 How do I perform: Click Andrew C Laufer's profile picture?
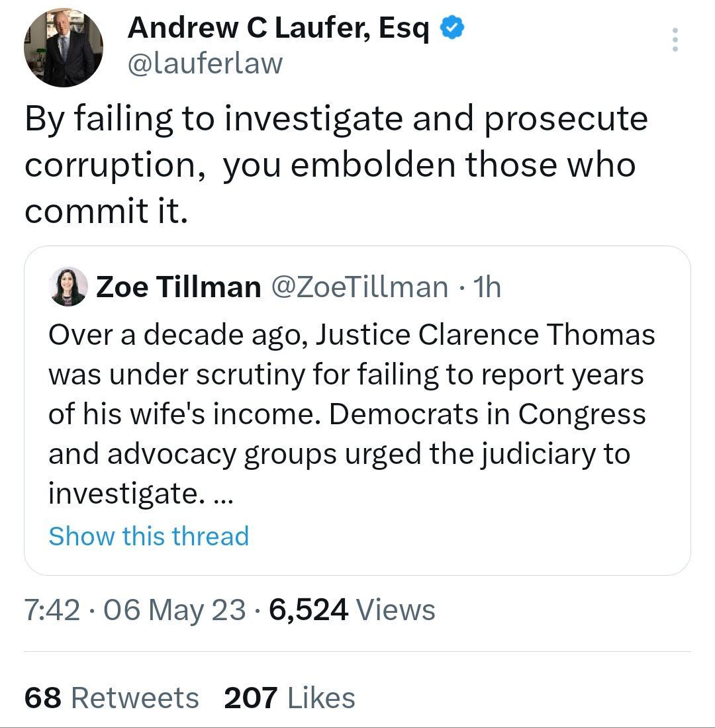[64, 46]
